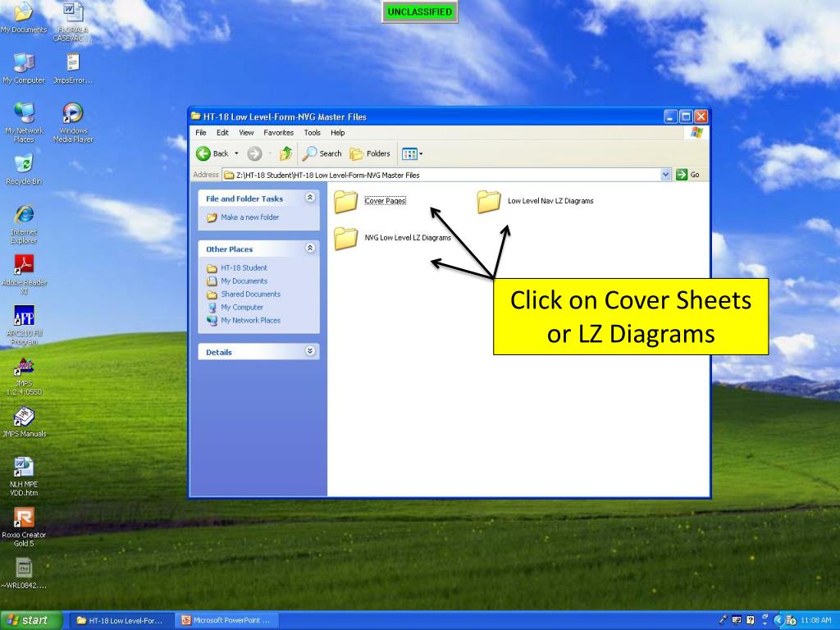Click the system tray clock
The image size is (840, 630).
[816, 620]
